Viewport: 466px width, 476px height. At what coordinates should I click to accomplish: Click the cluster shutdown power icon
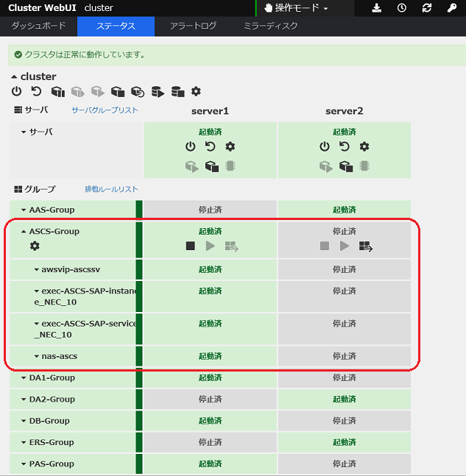pos(17,91)
